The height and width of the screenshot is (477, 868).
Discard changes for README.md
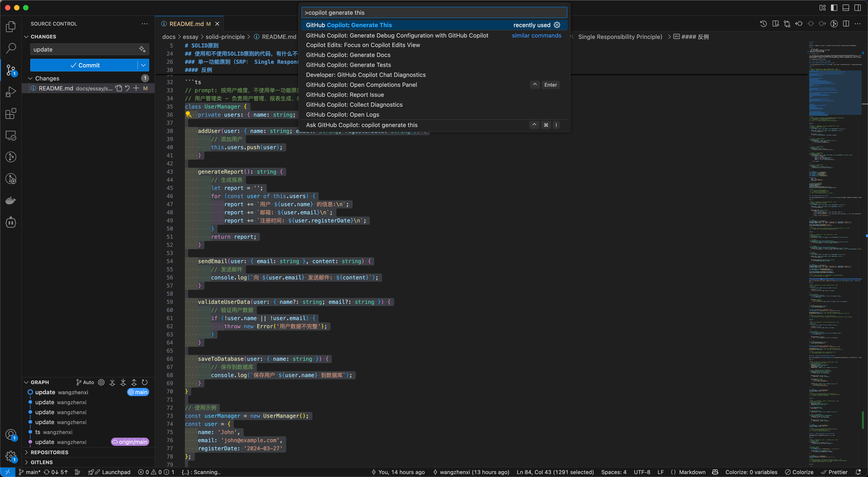tap(127, 88)
